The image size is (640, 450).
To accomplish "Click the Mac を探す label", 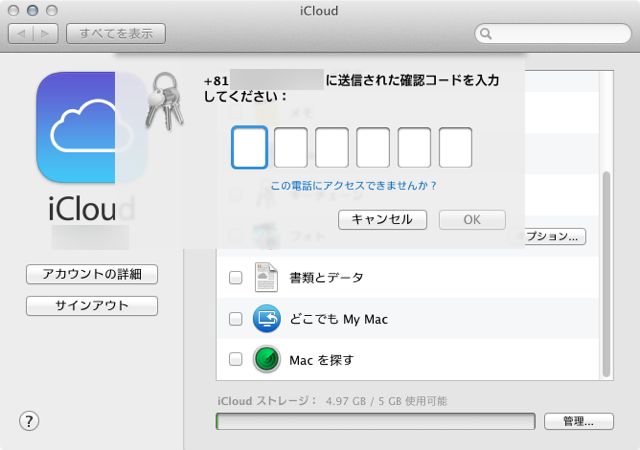I will 321,360.
